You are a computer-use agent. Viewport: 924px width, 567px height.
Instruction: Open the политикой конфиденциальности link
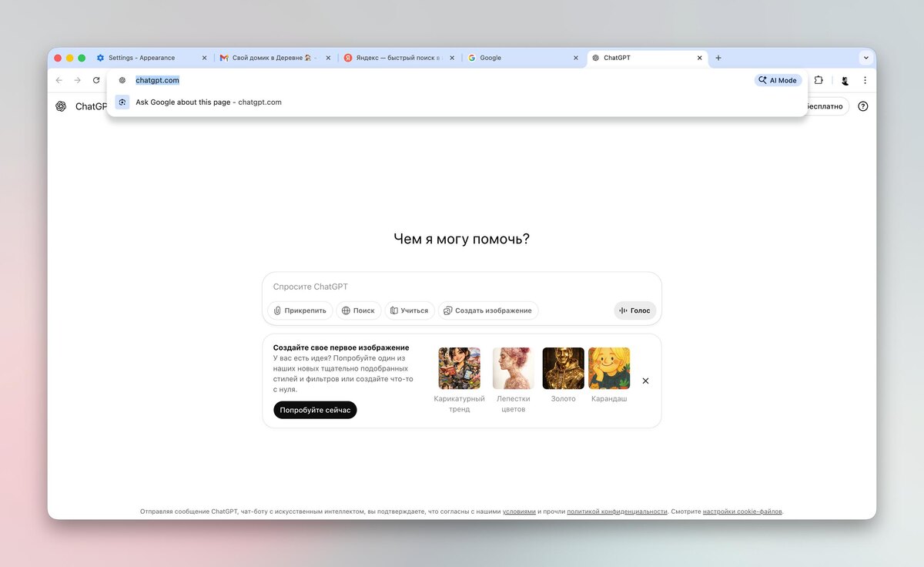point(617,512)
